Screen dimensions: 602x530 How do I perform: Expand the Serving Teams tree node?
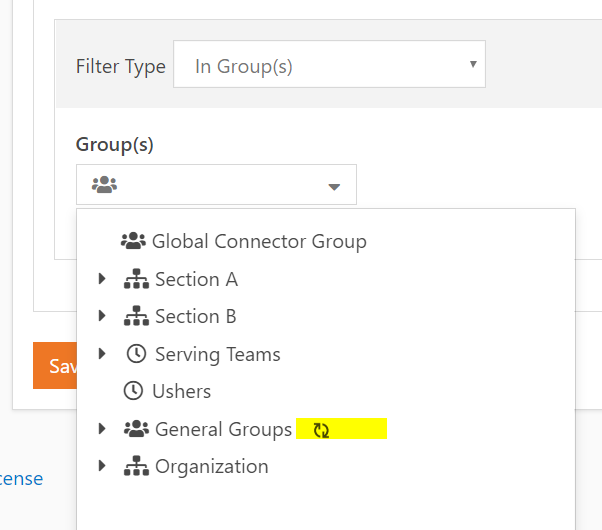(102, 354)
